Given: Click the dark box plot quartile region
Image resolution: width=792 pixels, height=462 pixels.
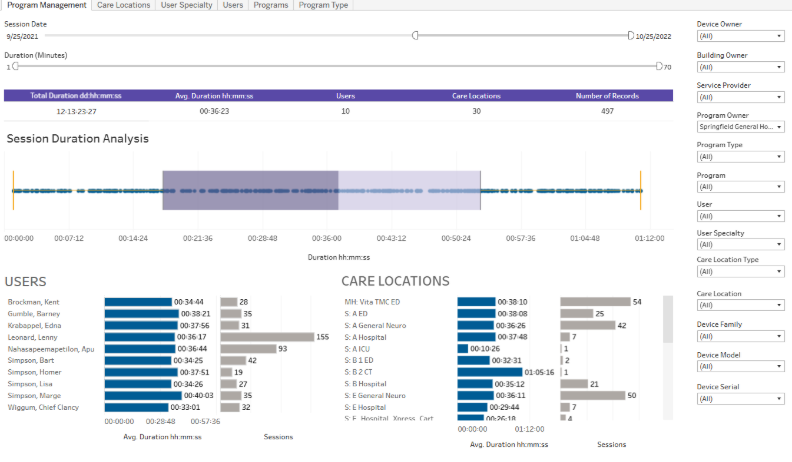Looking at the screenshot, I should coord(250,190).
